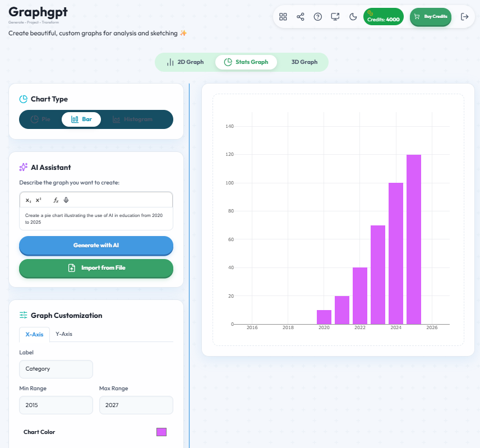Open the share graph icon
Image resolution: width=480 pixels, height=448 pixels.
click(x=301, y=17)
